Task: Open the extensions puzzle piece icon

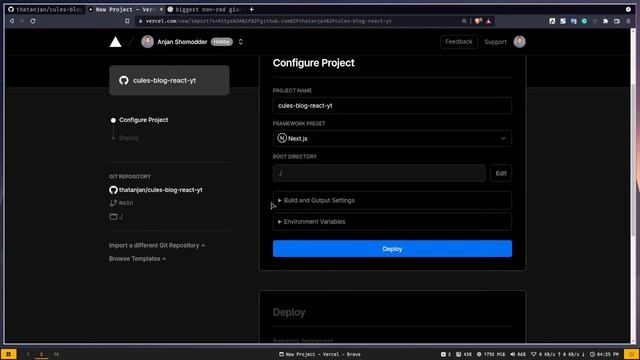Action: coord(606,21)
